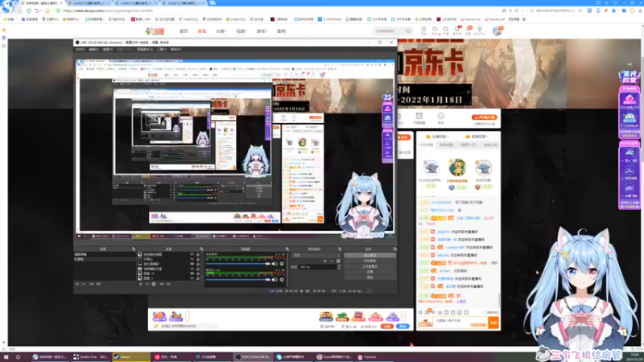Toggle visibility of fourth OBS source
Screen dimensions: 644x362
pos(192,269)
